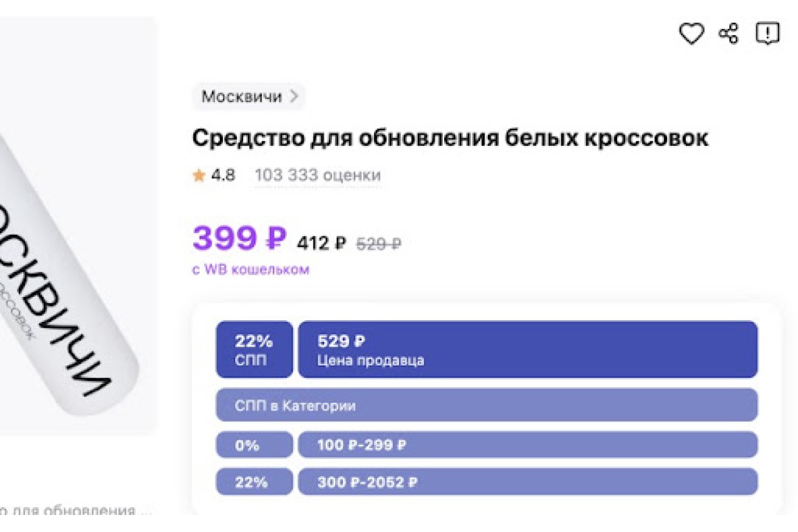Click the 412 ₽ price
Image resolution: width=798 pixels, height=532 pixels.
coord(321,244)
